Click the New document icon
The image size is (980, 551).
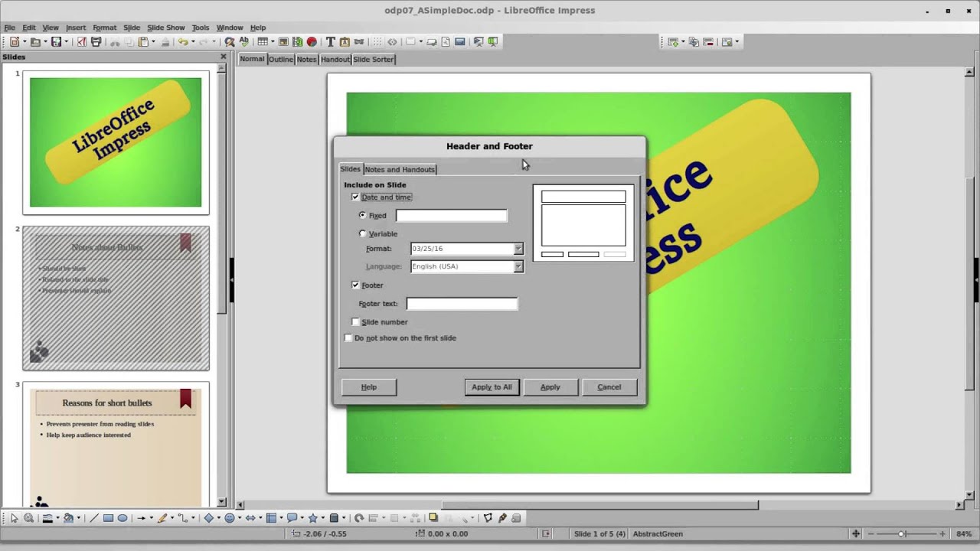15,42
